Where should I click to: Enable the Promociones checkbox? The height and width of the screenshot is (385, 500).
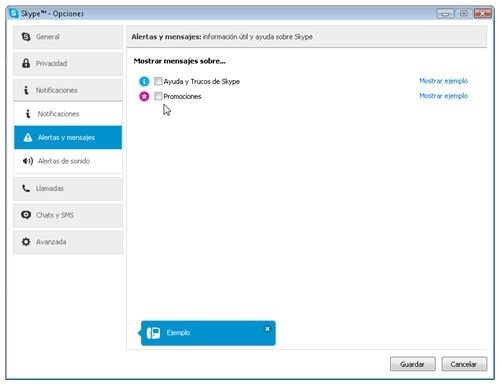158,96
